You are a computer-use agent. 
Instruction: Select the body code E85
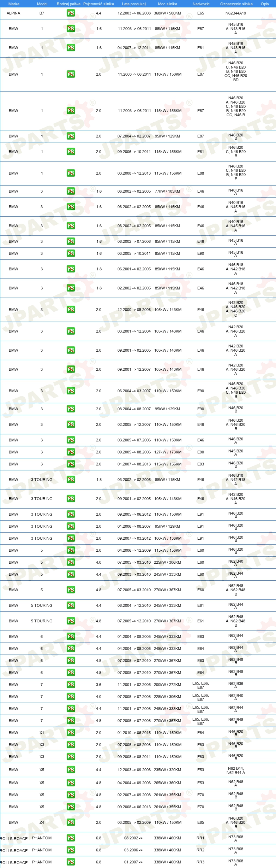click(200, 822)
